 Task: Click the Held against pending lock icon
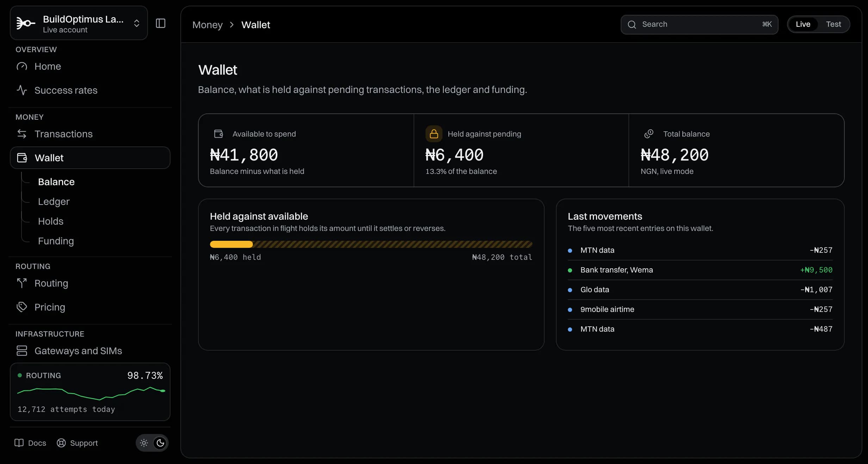tap(434, 134)
